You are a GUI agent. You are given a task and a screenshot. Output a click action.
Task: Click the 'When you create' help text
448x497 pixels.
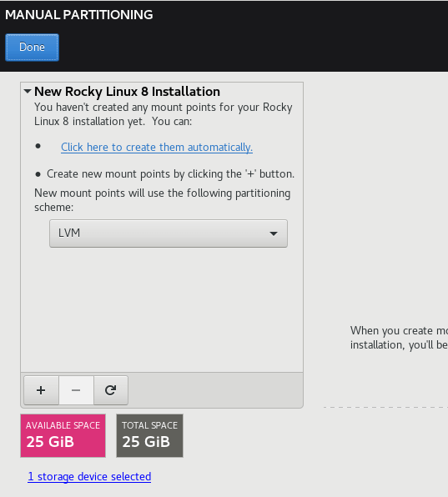[391, 330]
